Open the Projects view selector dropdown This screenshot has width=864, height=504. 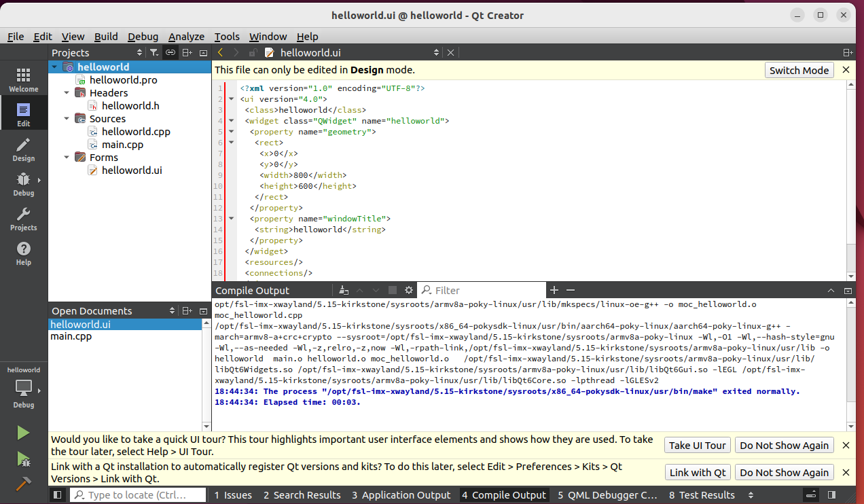[x=139, y=52]
